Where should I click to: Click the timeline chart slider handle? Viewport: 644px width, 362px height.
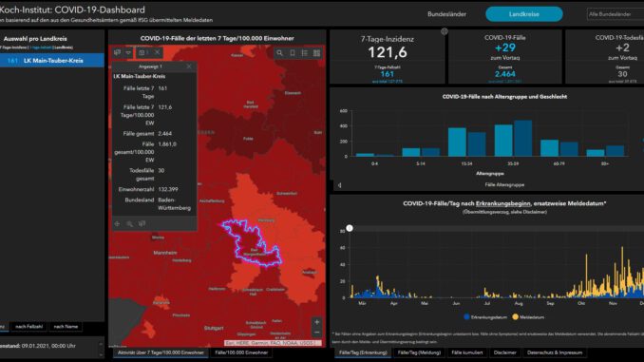(350, 228)
